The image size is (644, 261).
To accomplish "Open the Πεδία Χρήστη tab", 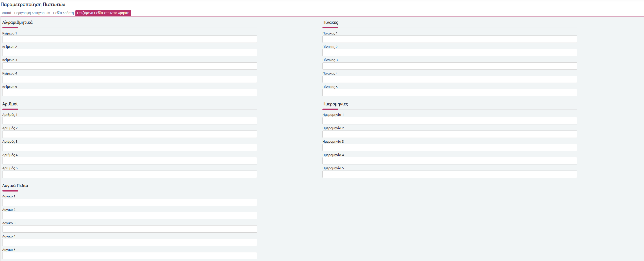I will (x=63, y=13).
